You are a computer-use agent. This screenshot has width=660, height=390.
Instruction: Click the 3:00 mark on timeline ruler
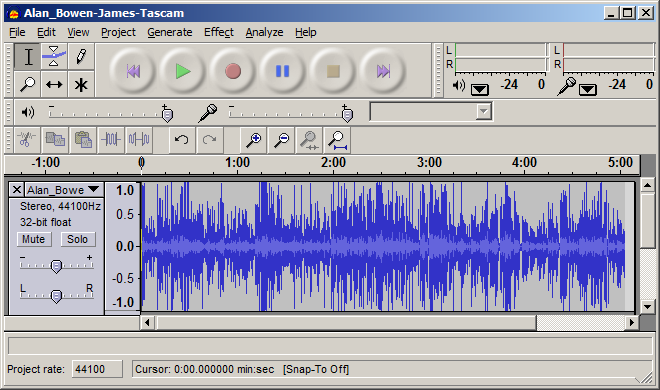(x=429, y=163)
